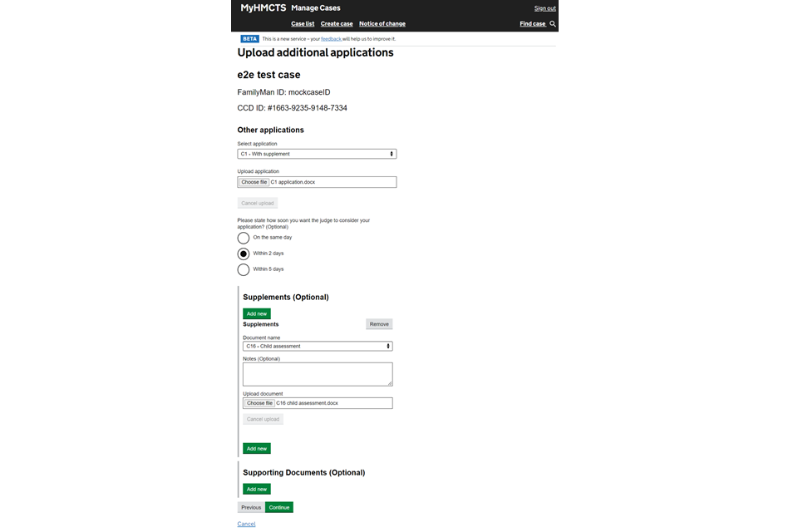Viewport: 798px width, 532px height.
Task: Open Notice of change menu item
Action: pos(382,24)
